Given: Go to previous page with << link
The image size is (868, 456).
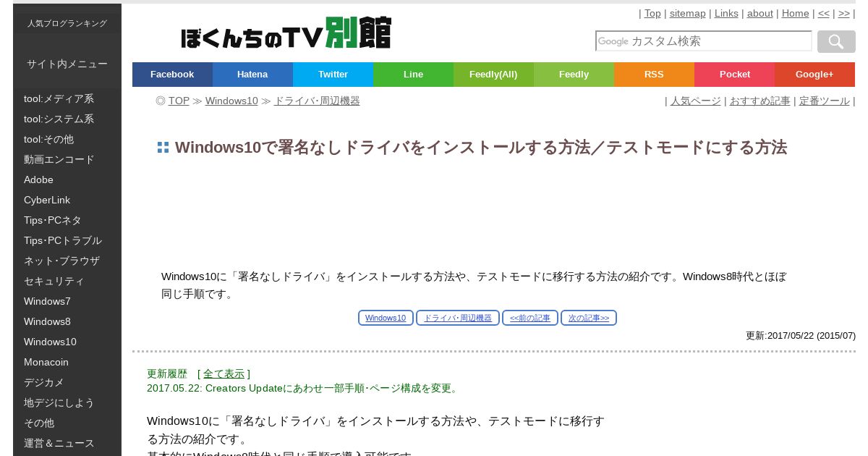Looking at the screenshot, I should point(824,13).
